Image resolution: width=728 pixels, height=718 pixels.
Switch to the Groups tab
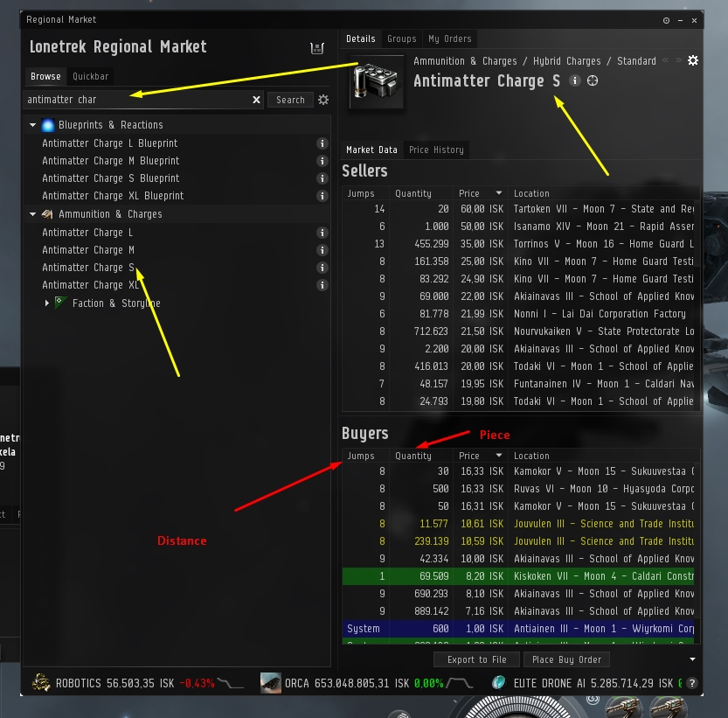[401, 38]
